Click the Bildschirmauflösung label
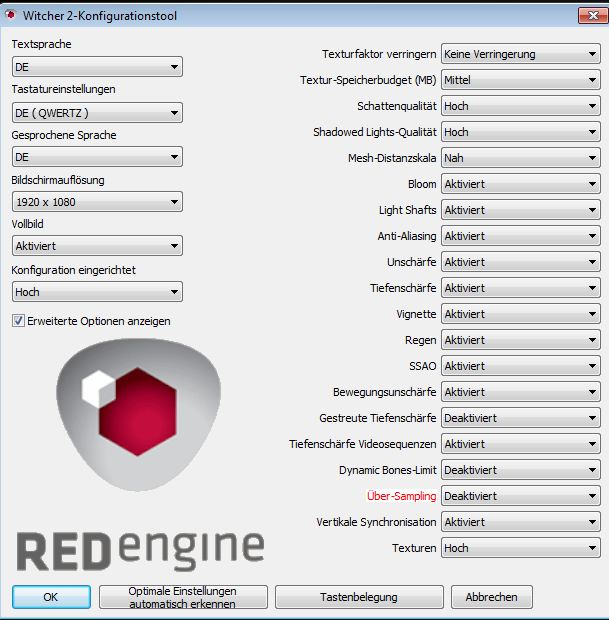This screenshot has width=609, height=620. [58, 180]
